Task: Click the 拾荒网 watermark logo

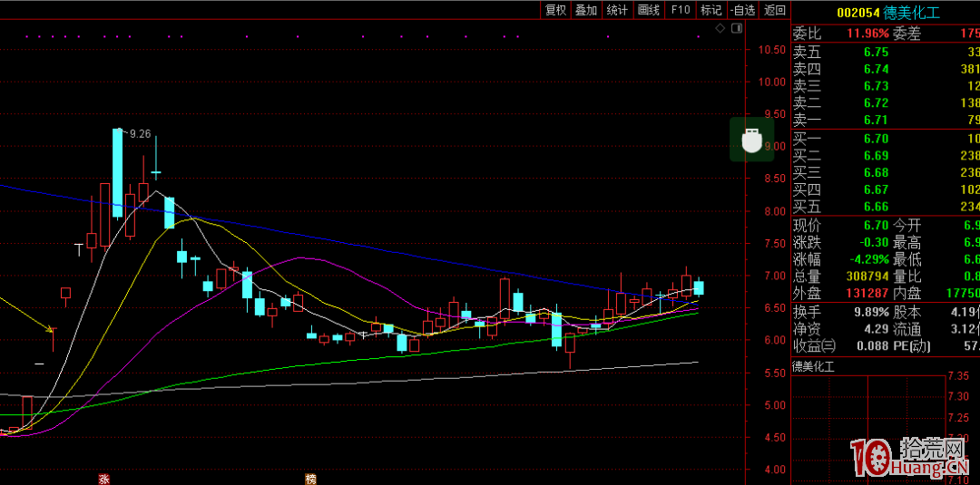Action: tap(914, 457)
